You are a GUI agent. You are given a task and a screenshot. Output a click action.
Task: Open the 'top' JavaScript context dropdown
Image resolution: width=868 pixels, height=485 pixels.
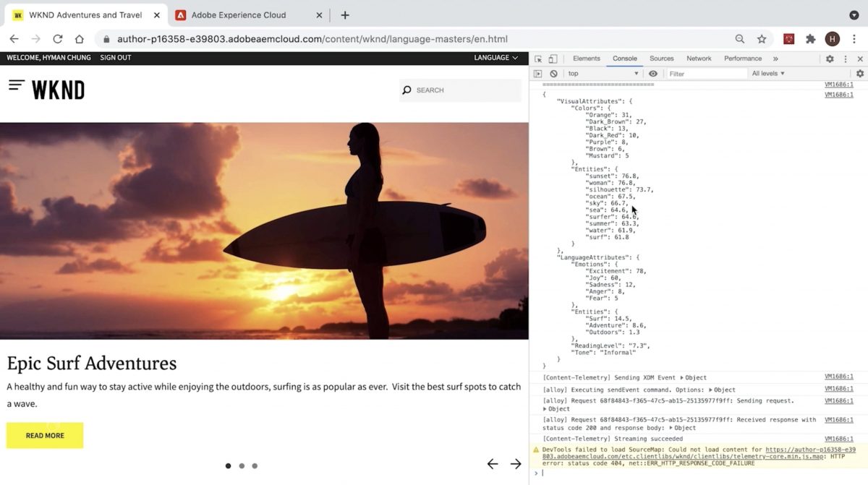603,74
